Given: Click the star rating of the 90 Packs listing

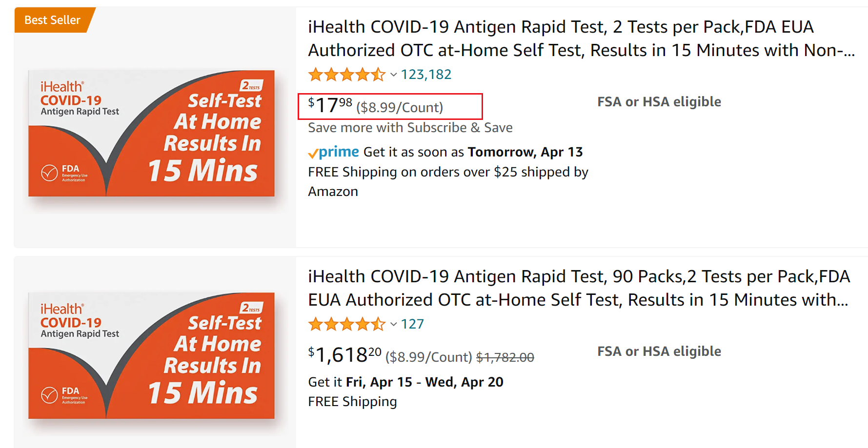Looking at the screenshot, I should [346, 324].
